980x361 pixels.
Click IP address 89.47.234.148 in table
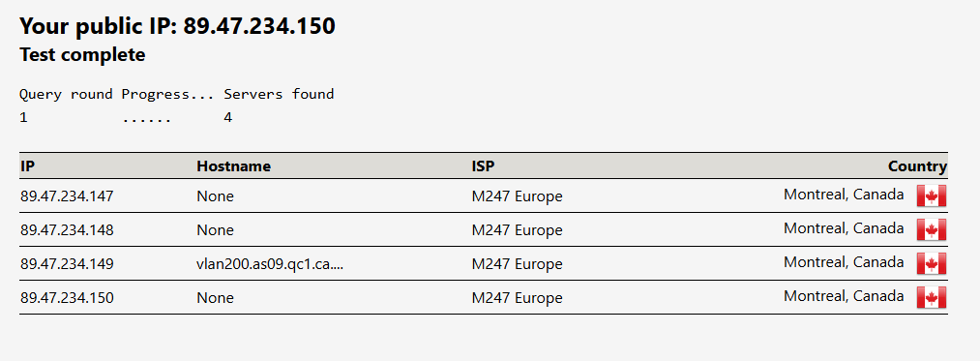[x=67, y=230]
